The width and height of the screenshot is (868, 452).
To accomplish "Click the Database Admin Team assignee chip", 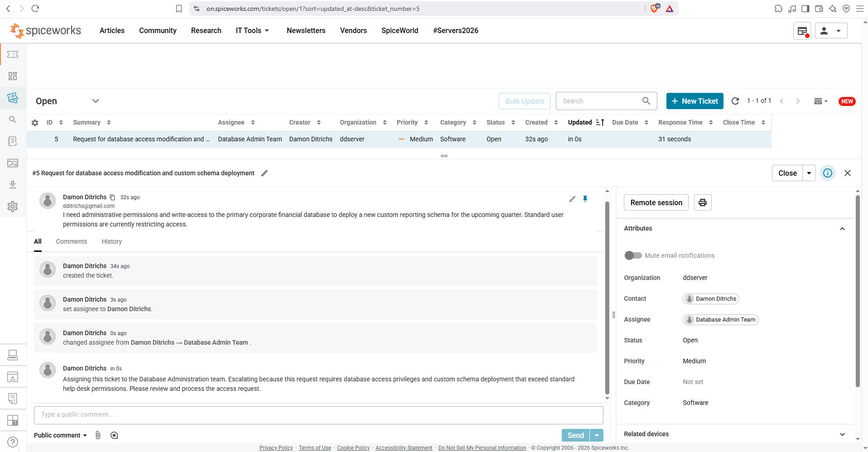I will tap(720, 320).
